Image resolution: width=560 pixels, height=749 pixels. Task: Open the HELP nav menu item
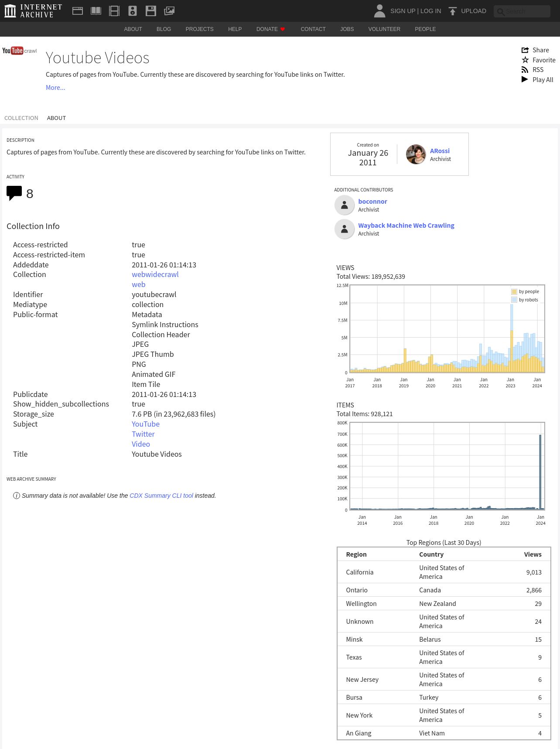point(235,29)
